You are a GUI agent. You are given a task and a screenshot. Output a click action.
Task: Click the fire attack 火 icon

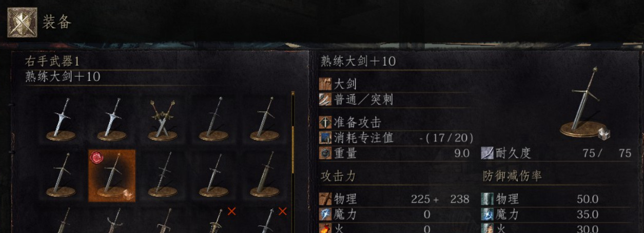[x=325, y=228]
